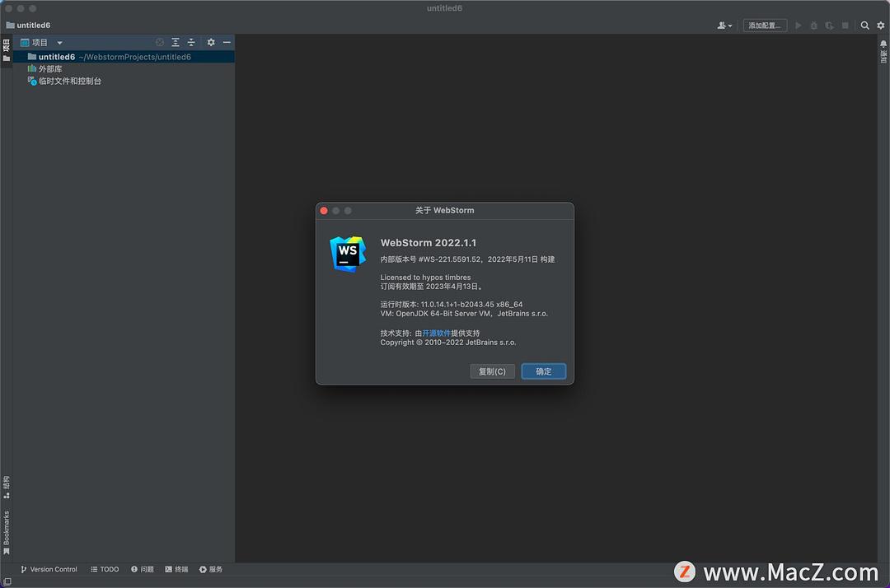Open the notifications bell tab on right edge
This screenshot has width=890, height=588.
(883, 52)
